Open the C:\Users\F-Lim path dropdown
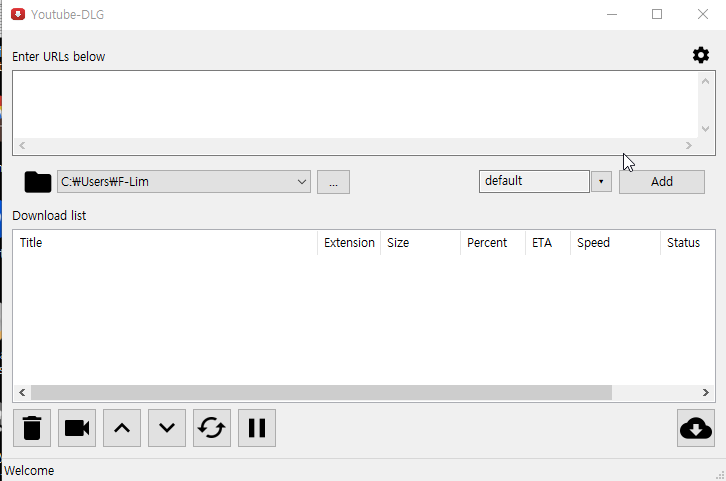 point(184,181)
